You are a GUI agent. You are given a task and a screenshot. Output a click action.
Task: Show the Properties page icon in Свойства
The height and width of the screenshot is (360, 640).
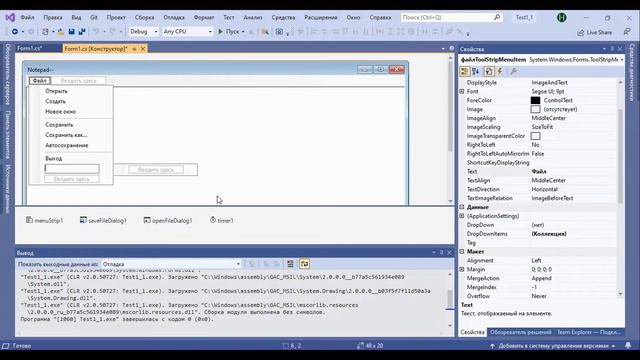tap(489, 71)
